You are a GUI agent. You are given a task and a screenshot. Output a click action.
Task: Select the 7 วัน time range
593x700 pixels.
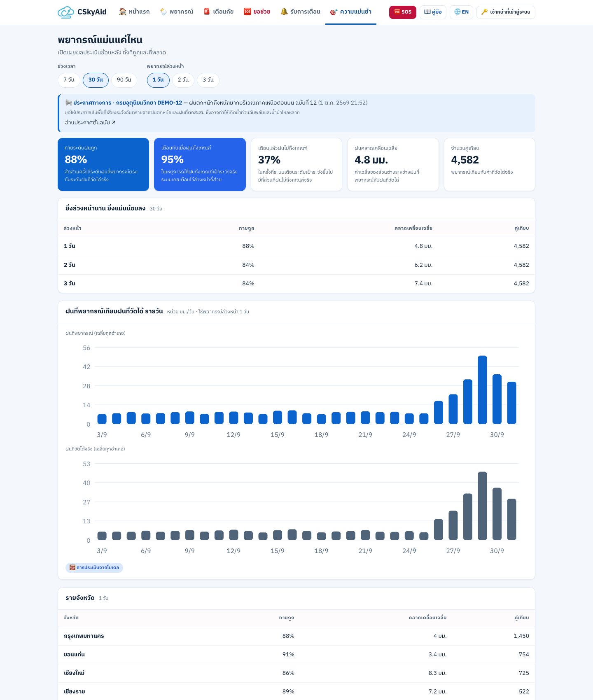click(69, 80)
